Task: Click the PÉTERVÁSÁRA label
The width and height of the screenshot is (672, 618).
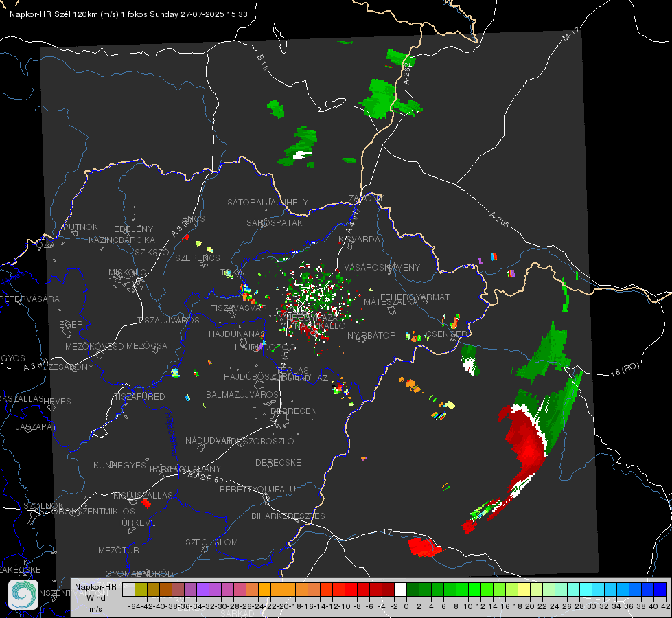Action: point(30,299)
